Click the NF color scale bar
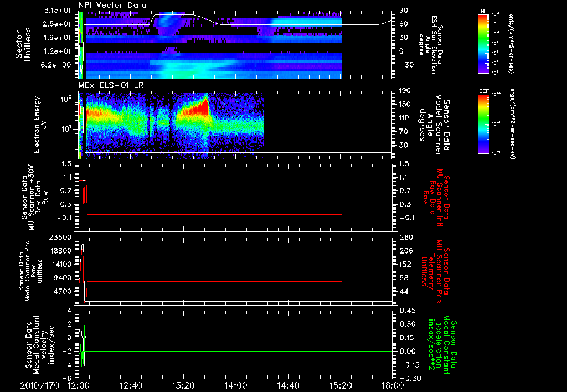567x392 pixels. (x=483, y=44)
